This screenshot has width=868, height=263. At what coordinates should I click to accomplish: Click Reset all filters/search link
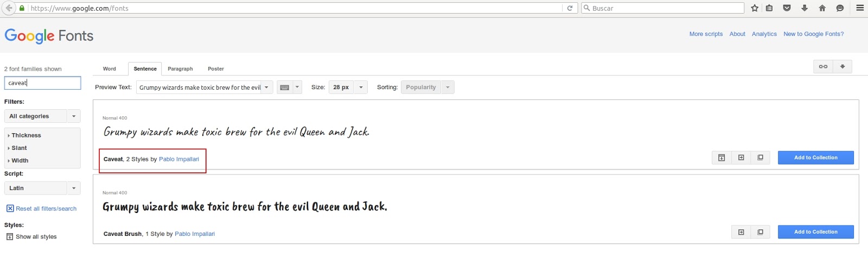pyautogui.click(x=46, y=209)
